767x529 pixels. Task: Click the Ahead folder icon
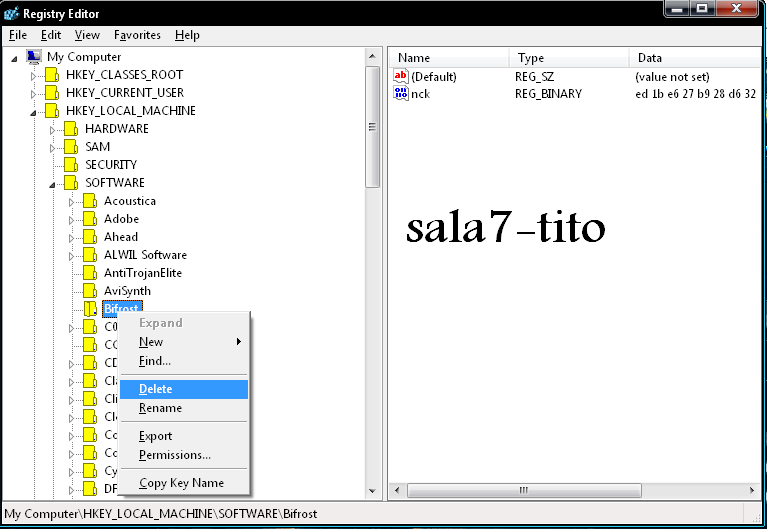[x=90, y=237]
